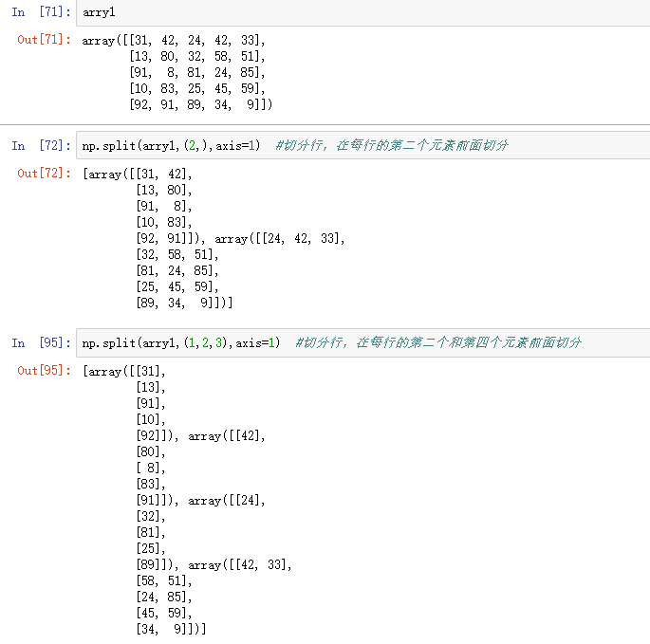The width and height of the screenshot is (650, 644).
Task: Click the np.split cell with indices (2,)
Action: tap(363, 145)
